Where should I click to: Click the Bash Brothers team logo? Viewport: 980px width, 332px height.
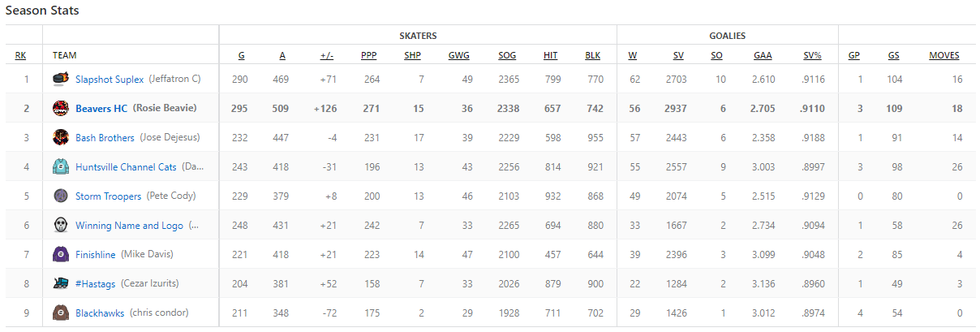[60, 138]
